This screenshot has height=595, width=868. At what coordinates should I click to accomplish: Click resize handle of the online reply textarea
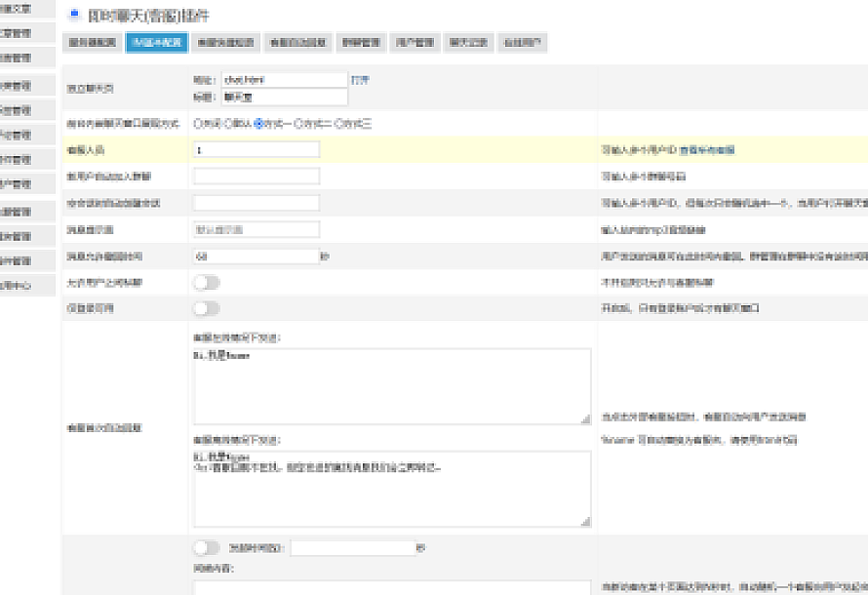tap(585, 418)
